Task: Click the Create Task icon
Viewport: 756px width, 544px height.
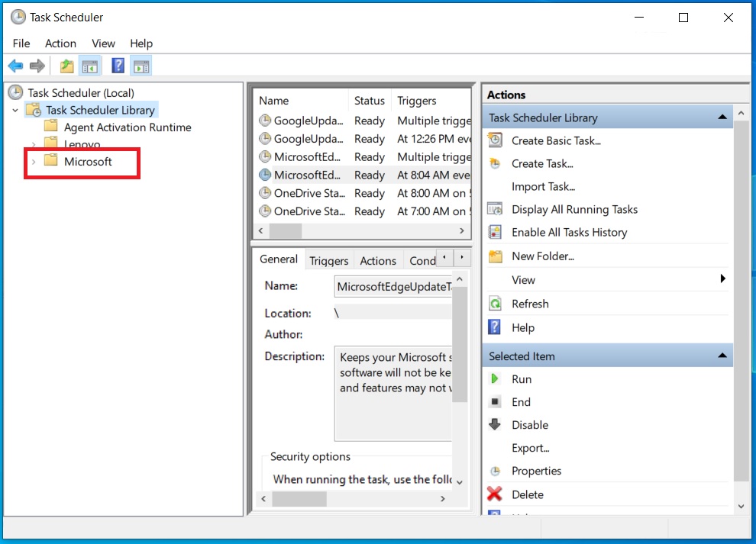Action: tap(495, 163)
